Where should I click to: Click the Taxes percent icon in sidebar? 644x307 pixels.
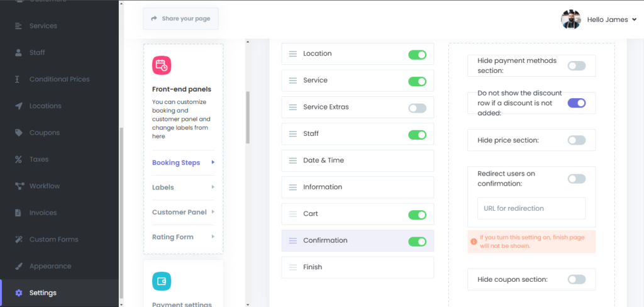tap(18, 160)
